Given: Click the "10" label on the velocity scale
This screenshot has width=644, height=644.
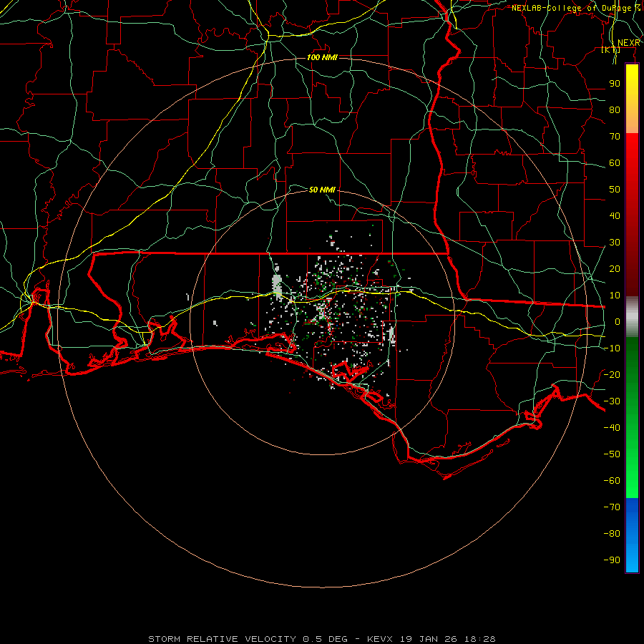Looking at the screenshot, I should pyautogui.click(x=615, y=296).
